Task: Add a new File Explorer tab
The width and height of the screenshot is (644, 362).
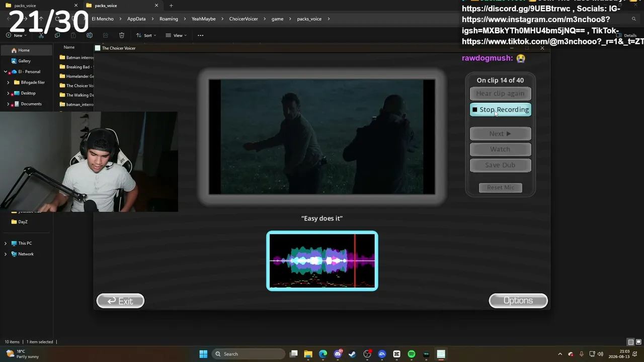Action: pyautogui.click(x=171, y=6)
